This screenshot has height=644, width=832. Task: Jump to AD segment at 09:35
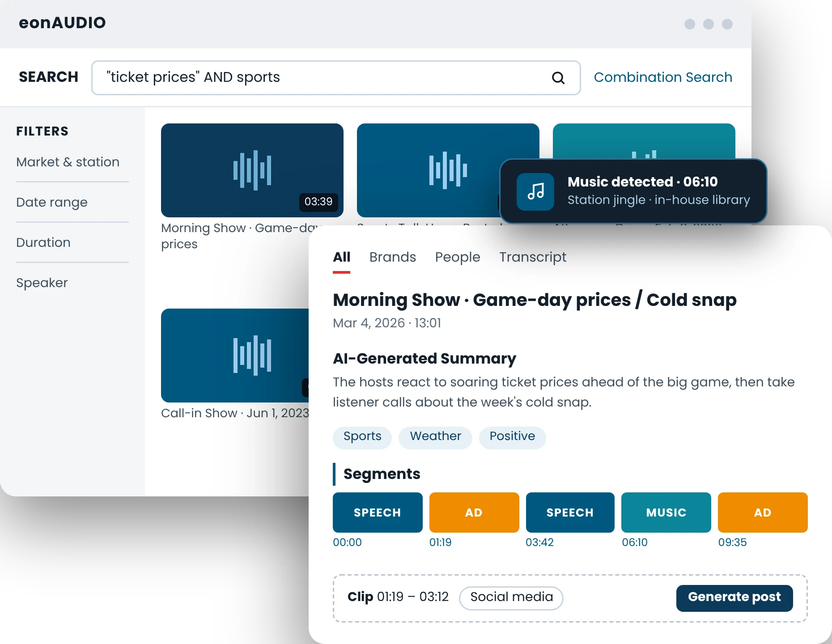coord(763,513)
